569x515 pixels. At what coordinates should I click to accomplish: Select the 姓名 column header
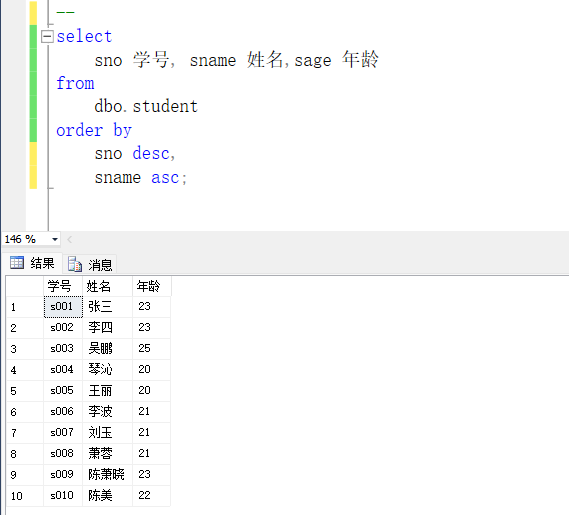click(107, 286)
